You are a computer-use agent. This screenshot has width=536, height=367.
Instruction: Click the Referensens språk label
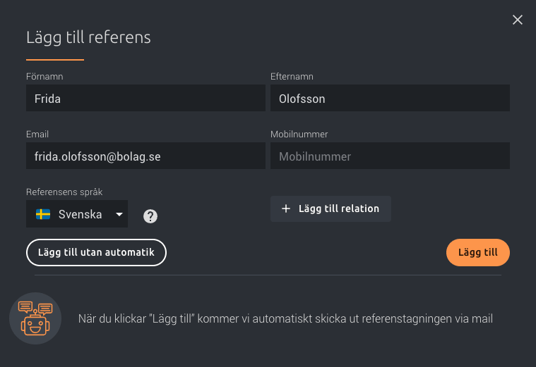64,192
